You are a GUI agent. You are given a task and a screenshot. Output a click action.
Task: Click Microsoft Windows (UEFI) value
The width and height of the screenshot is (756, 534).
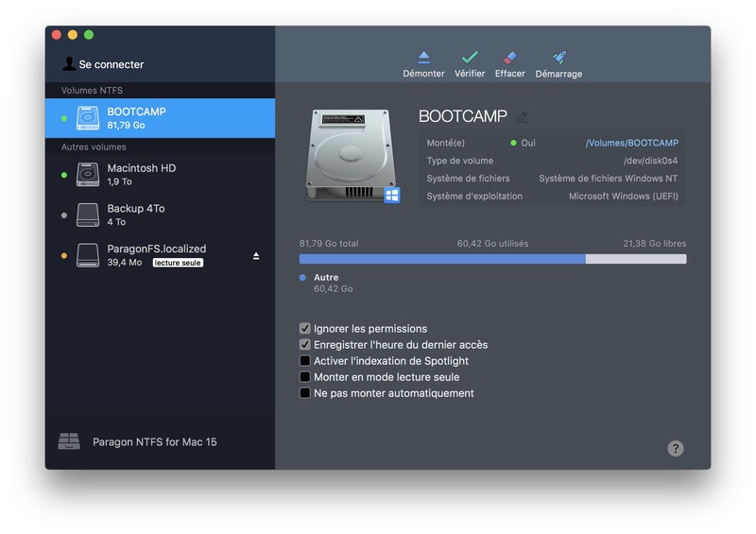click(624, 197)
